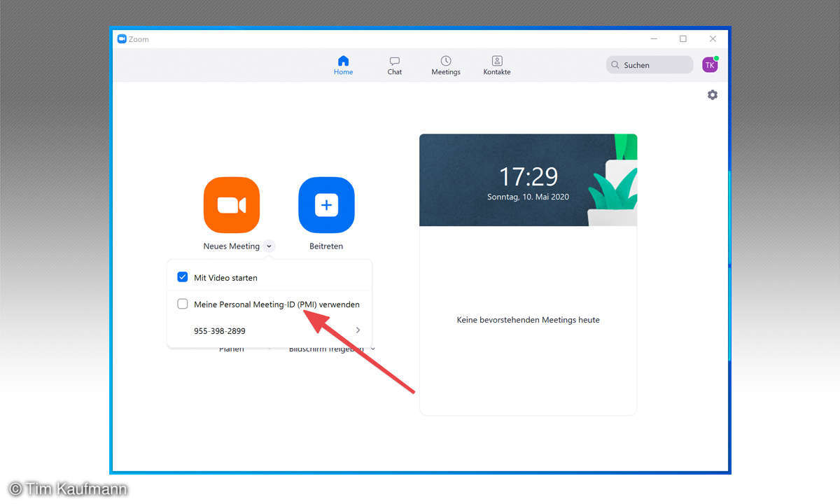
Task: Enable Meine Personal Meeting-ID (PMI) verwenden
Action: (x=183, y=304)
